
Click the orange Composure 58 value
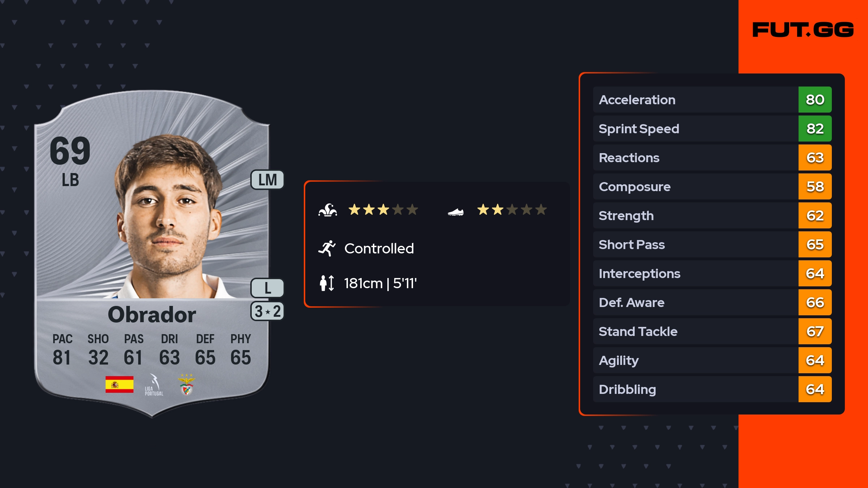(x=815, y=186)
